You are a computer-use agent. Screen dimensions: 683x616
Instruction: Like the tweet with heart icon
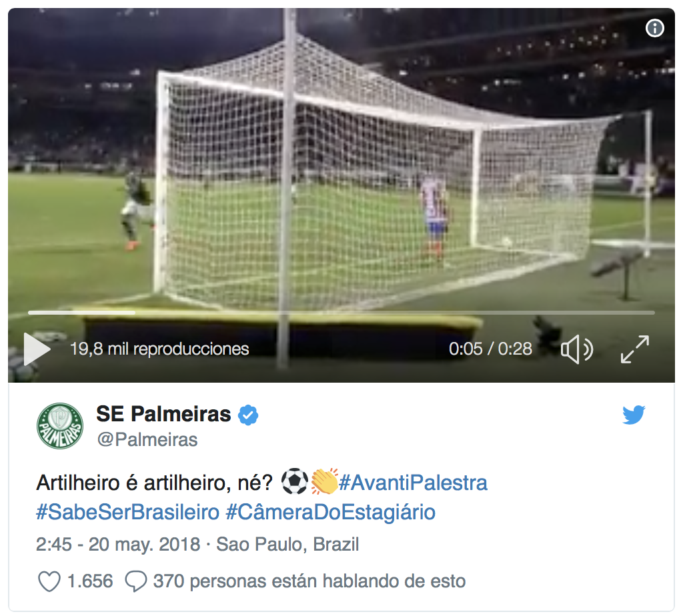pos(49,581)
